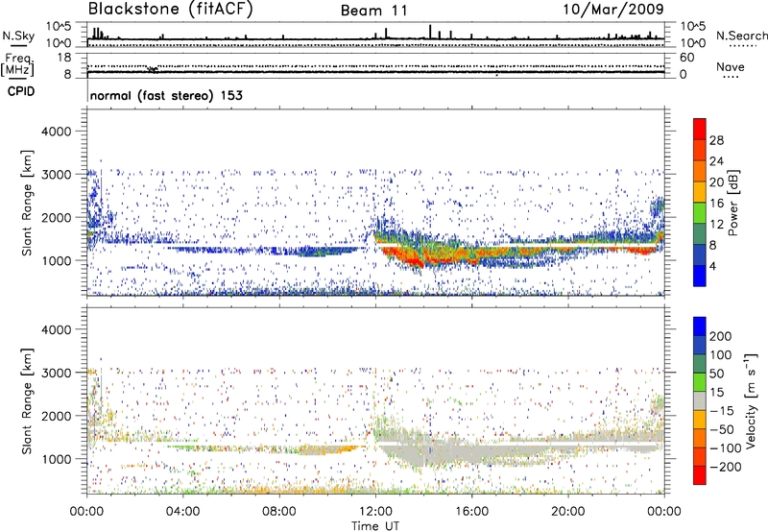This screenshot has height=532, width=768.
Task: Click the '50' positive label on Velocity colorbar
Action: pos(716,374)
